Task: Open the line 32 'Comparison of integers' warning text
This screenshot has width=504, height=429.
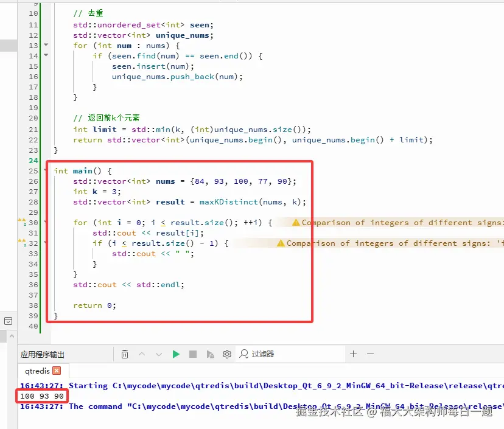Action: point(394,243)
